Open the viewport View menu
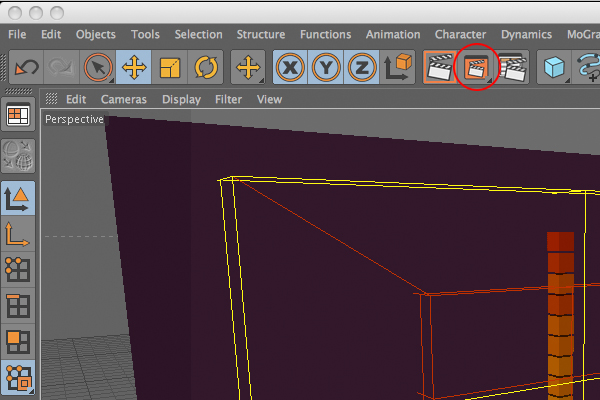Screen dimensions: 600x400 (x=269, y=100)
